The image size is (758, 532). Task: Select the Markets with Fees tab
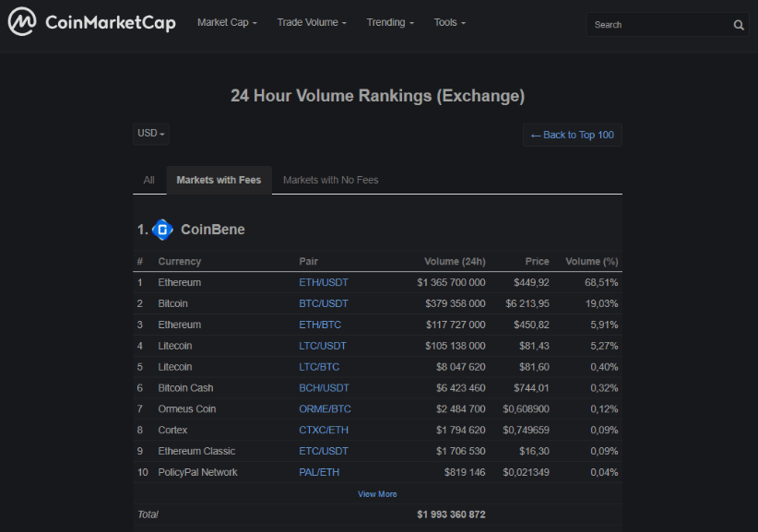pyautogui.click(x=219, y=180)
